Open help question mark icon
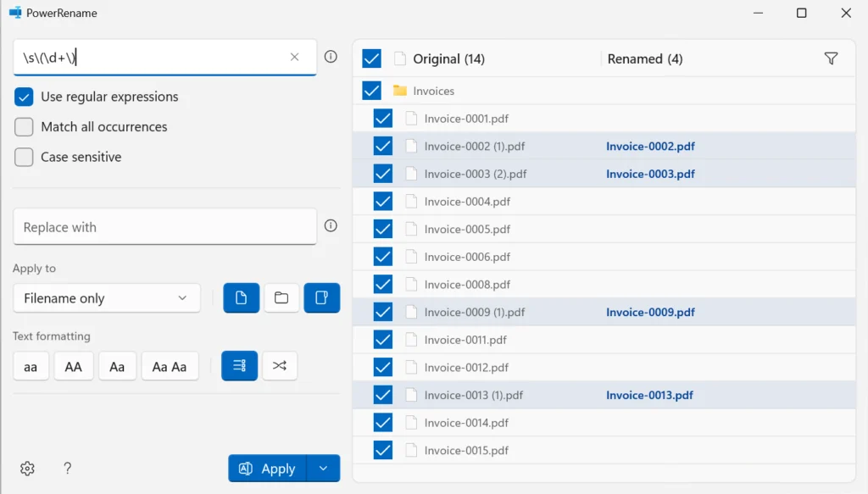 coord(68,469)
